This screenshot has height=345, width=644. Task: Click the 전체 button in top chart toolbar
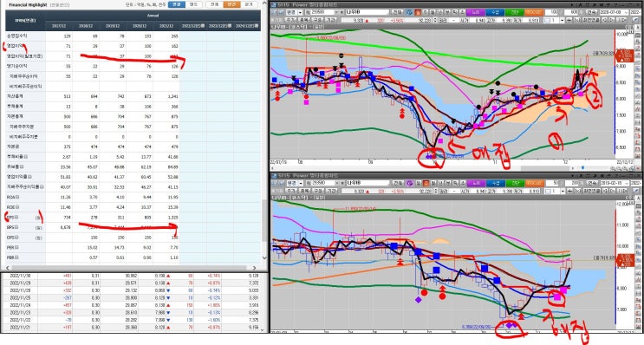point(397,12)
